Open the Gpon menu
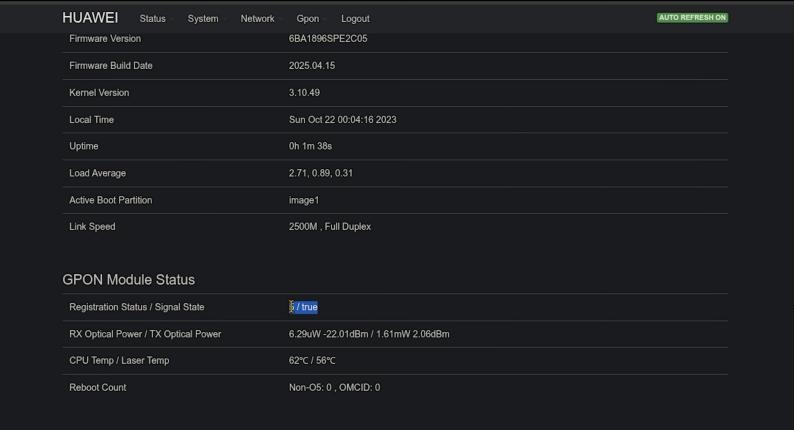 308,19
